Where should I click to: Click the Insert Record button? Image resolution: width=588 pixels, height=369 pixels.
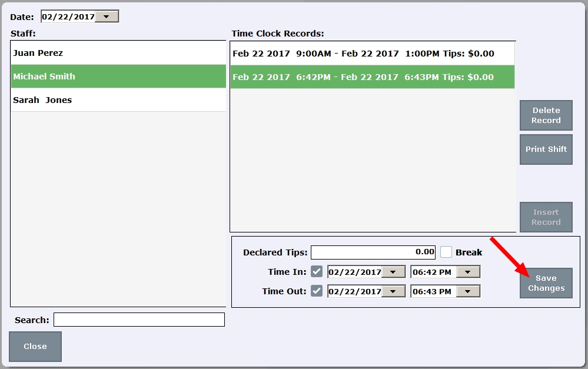point(546,217)
